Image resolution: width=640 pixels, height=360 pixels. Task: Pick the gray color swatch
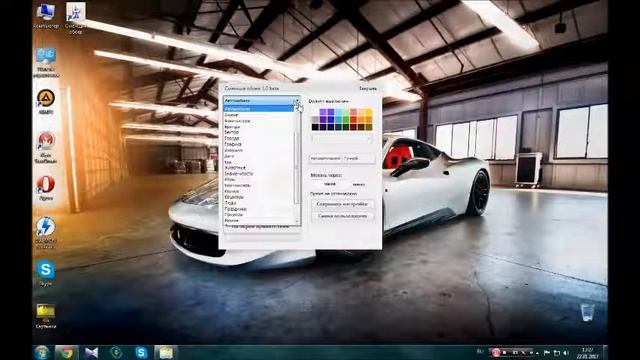(315, 120)
